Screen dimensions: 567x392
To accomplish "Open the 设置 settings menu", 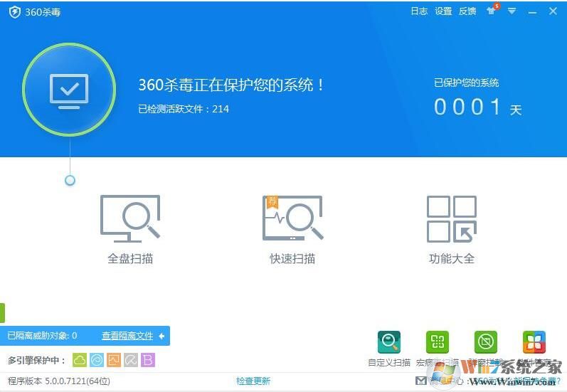I will pos(443,11).
